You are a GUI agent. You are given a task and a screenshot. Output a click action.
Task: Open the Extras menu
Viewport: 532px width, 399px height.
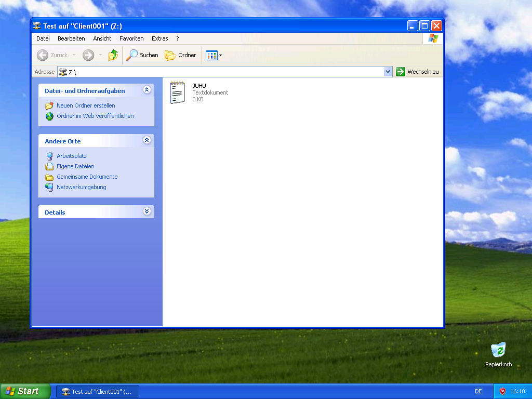pos(160,38)
